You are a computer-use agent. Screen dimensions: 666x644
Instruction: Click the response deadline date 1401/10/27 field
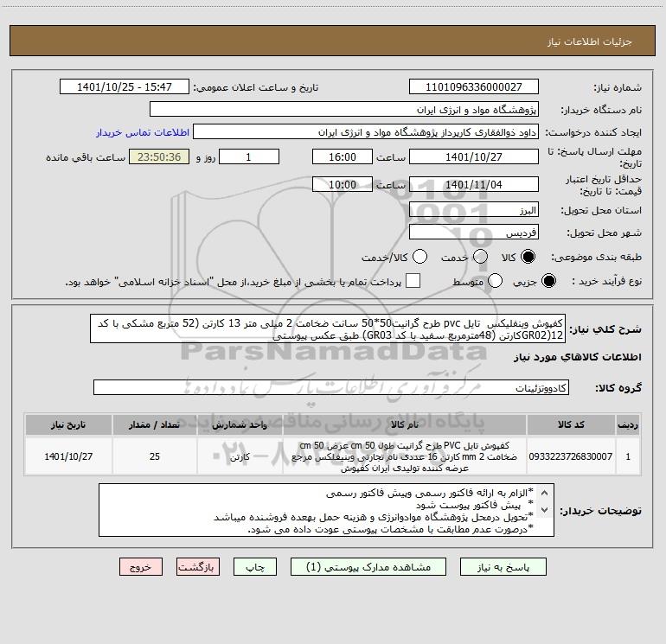474,156
